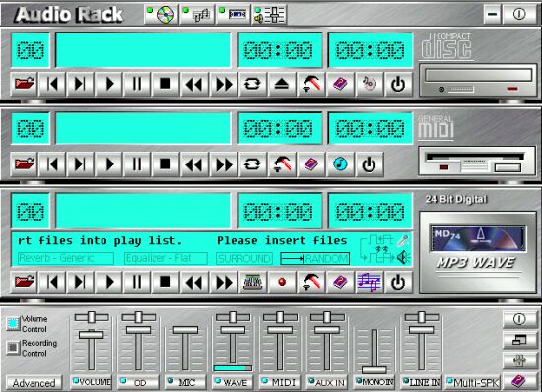
Task: Select Volume Control mode
Action: pyautogui.click(x=13, y=324)
